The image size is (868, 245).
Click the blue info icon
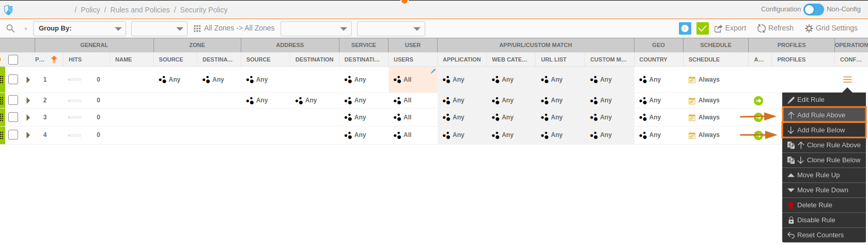pyautogui.click(x=685, y=28)
